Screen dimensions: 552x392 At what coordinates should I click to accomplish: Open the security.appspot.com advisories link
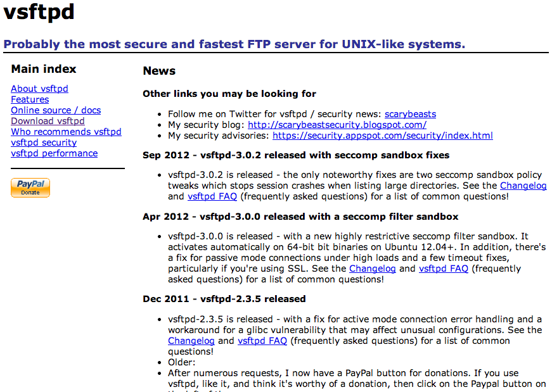tap(383, 136)
